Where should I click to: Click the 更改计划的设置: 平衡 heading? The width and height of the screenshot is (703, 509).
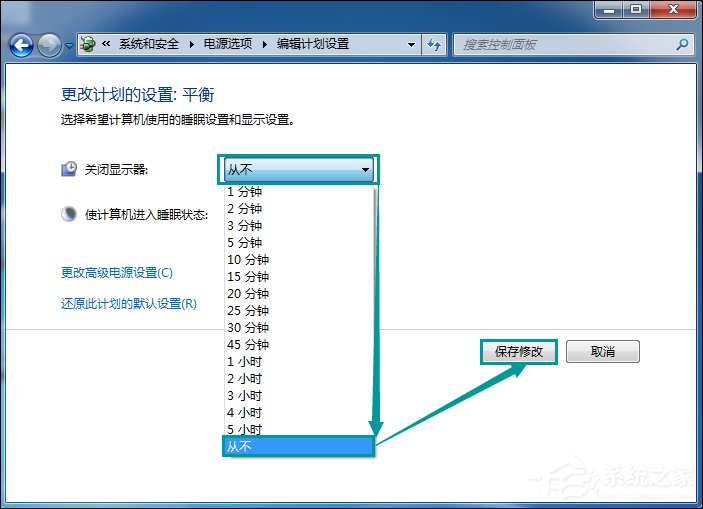(138, 95)
